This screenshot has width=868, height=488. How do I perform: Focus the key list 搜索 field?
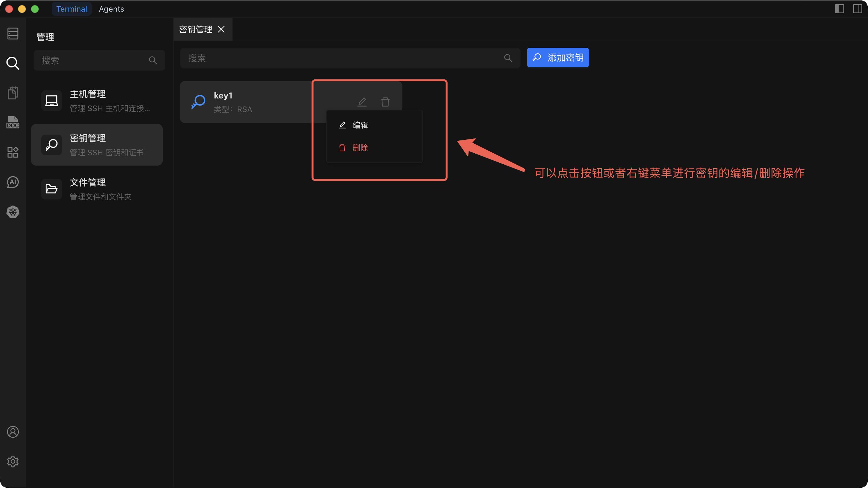[344, 58]
